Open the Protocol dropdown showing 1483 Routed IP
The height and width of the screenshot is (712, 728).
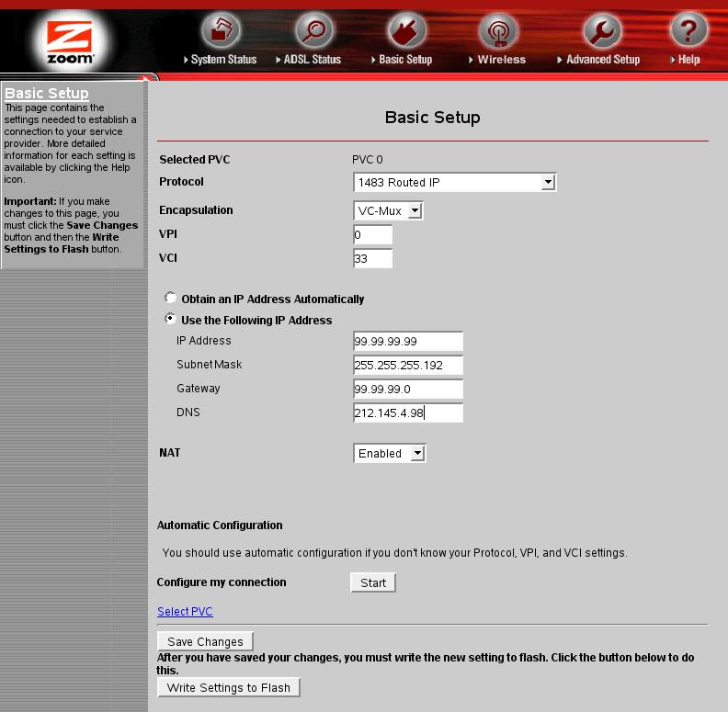454,182
